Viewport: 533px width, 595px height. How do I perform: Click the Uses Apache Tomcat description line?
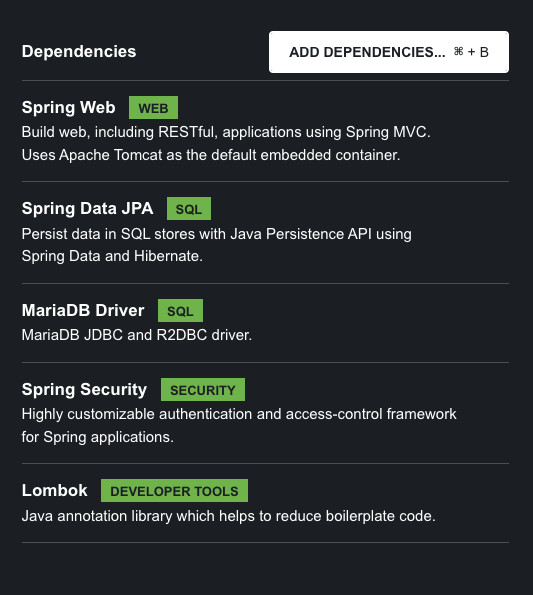211,155
